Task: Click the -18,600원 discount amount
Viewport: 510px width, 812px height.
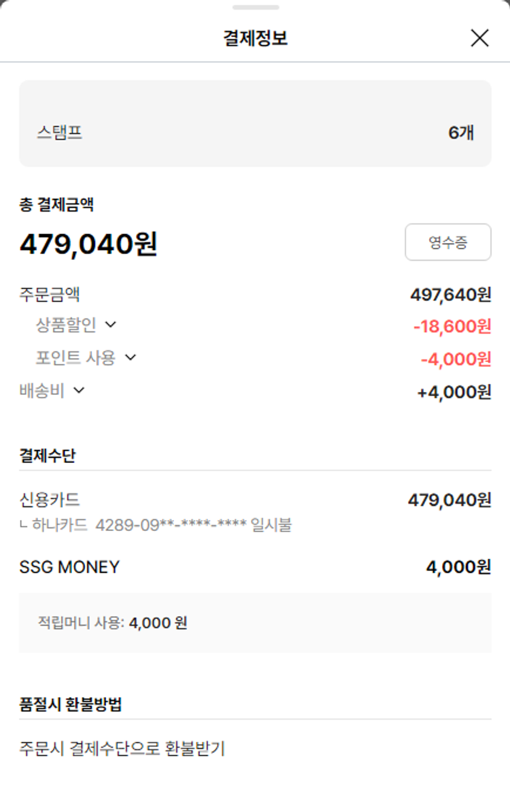Action: tap(452, 327)
